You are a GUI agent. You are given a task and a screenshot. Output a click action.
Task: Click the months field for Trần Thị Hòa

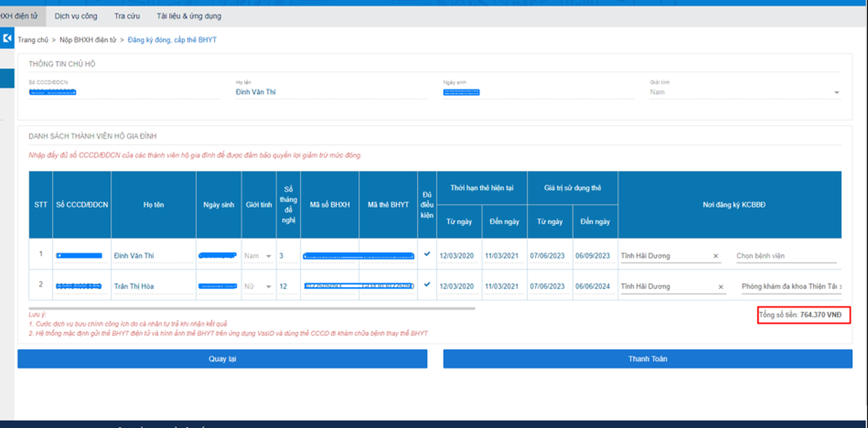click(x=287, y=286)
